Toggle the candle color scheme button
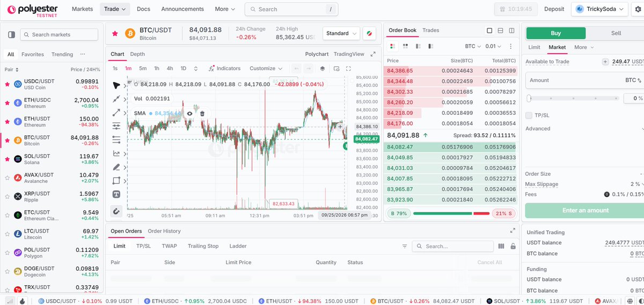The image size is (644, 305). [x=369, y=33]
